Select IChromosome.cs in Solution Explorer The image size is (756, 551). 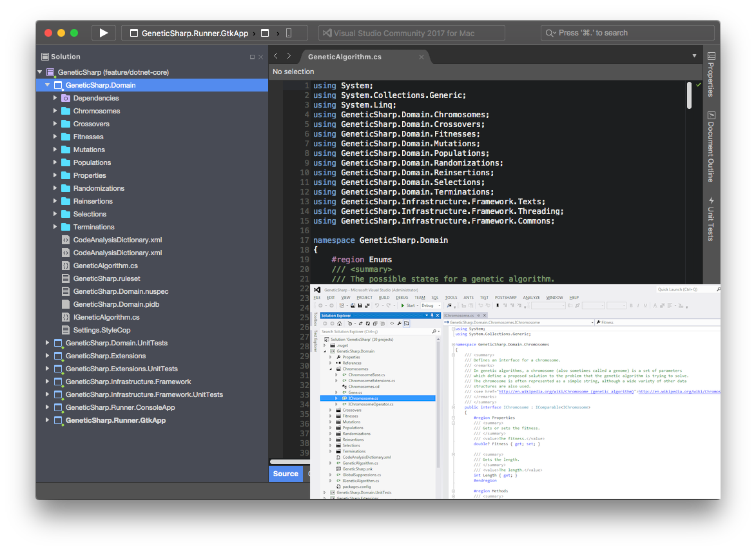[378, 399]
